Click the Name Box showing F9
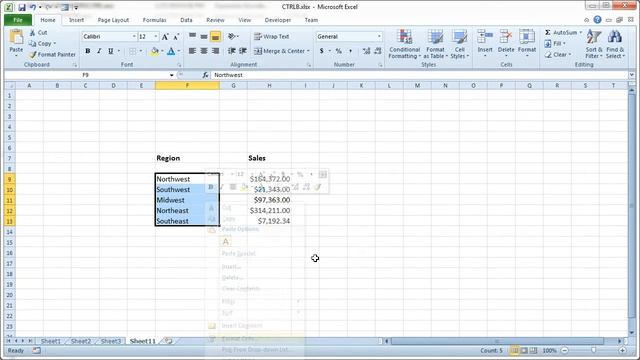Screen dimensions: 640x360 click(x=86, y=75)
